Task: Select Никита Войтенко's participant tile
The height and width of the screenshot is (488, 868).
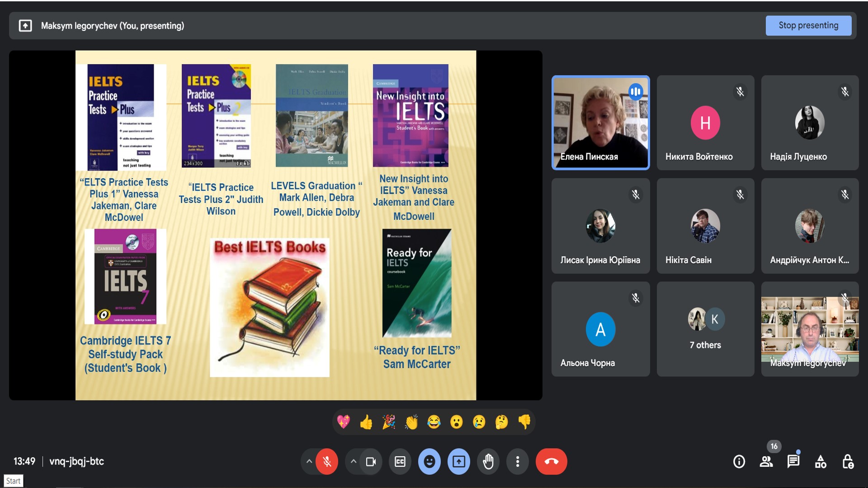Action: 705,123
